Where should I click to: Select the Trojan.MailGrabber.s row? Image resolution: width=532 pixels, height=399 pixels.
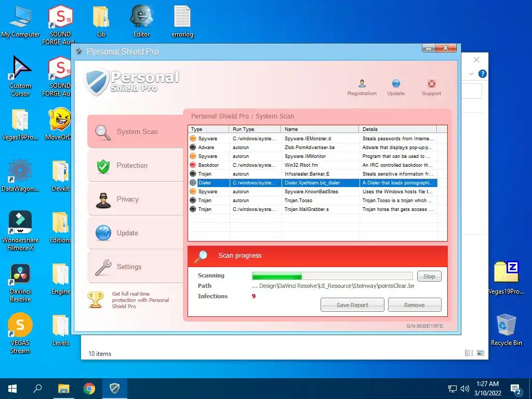(313, 209)
